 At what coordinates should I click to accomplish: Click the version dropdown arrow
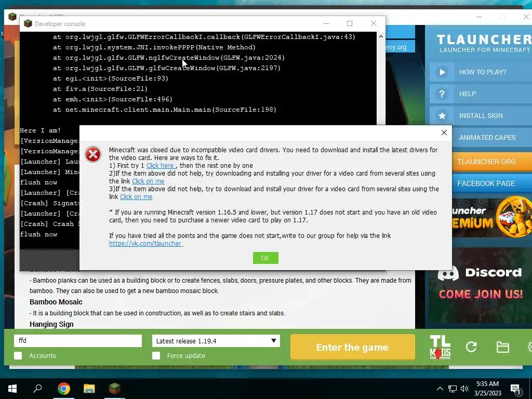273,341
